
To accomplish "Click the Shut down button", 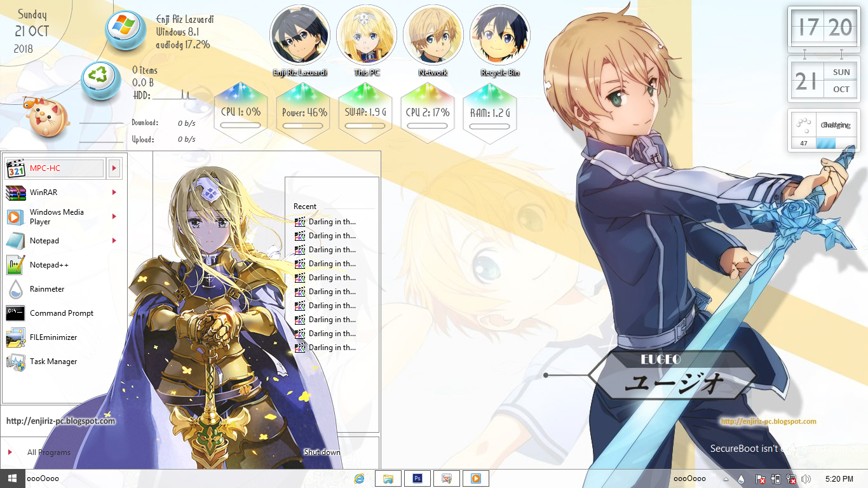I will [322, 452].
